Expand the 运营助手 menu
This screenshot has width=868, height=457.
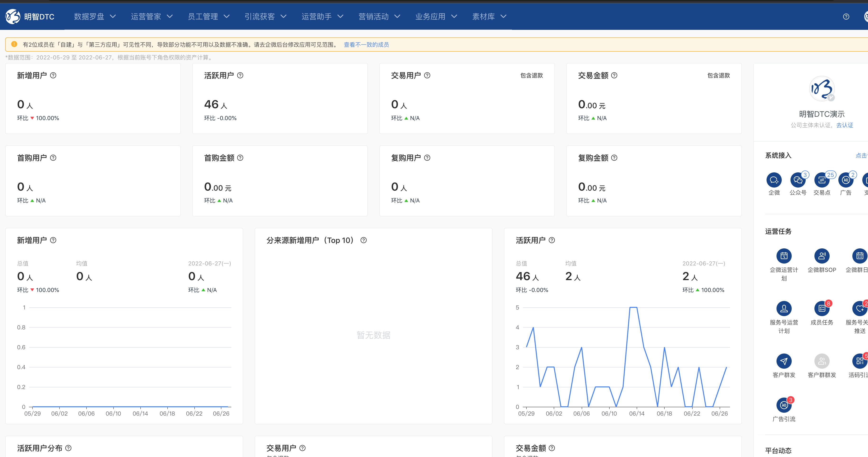click(323, 17)
